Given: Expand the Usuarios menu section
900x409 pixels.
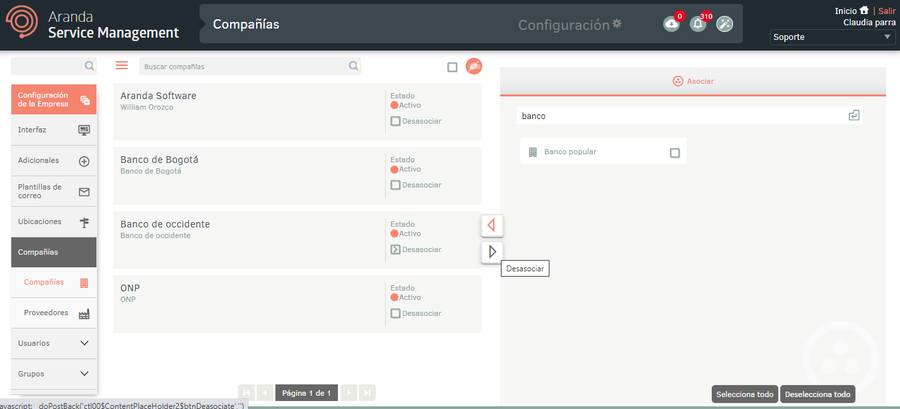Looking at the screenshot, I should coord(54,343).
